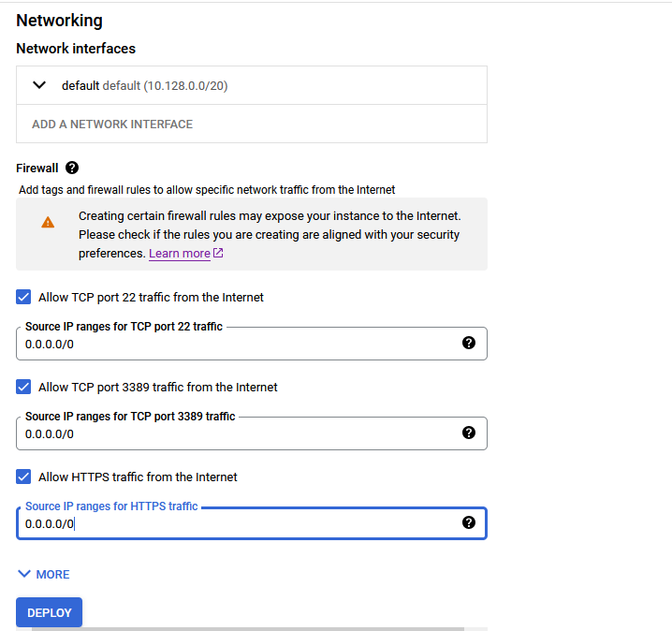
Task: Click the orange warning triangle icon
Action: coord(48,222)
